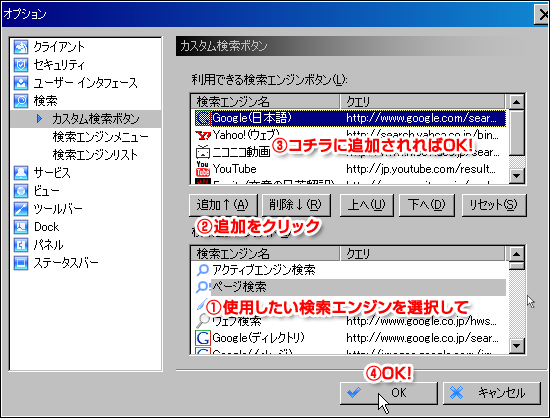Click upper list scrollbar down arrow
The height and width of the screenshot is (418, 550).
[516, 175]
